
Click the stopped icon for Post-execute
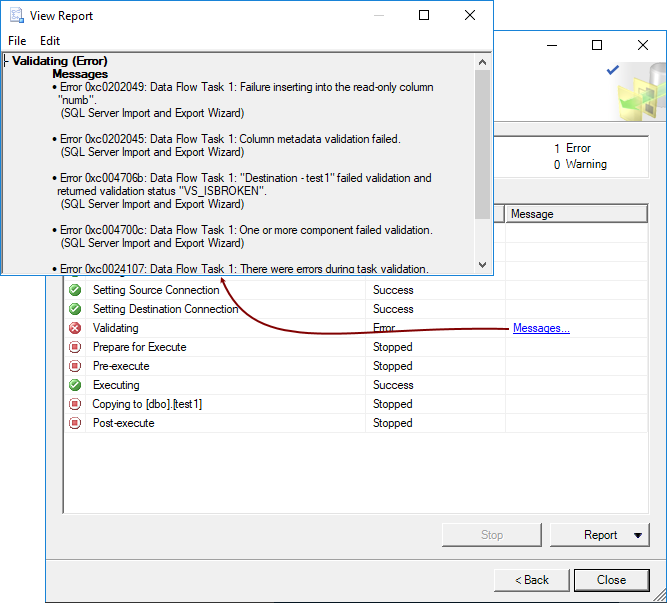click(75, 423)
